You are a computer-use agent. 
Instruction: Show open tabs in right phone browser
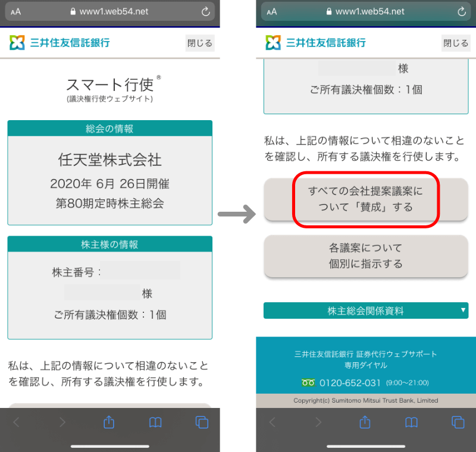point(458,422)
